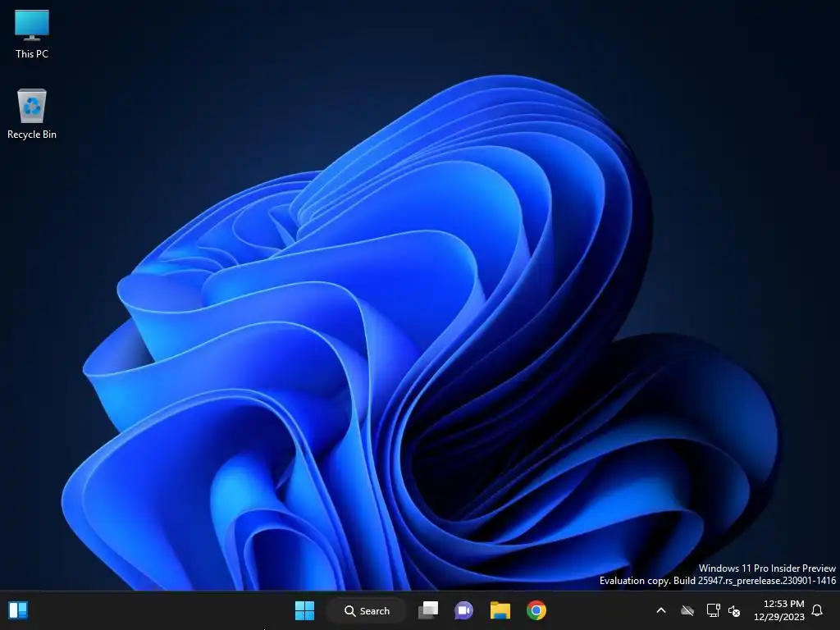Image resolution: width=840 pixels, height=630 pixels.
Task: Select the This PC desktop icon
Action: coord(32,34)
